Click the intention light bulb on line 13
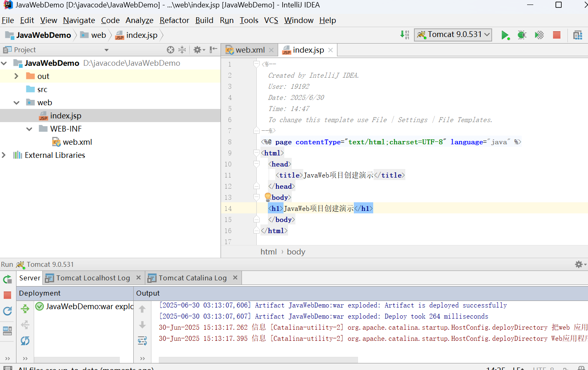 coord(268,197)
